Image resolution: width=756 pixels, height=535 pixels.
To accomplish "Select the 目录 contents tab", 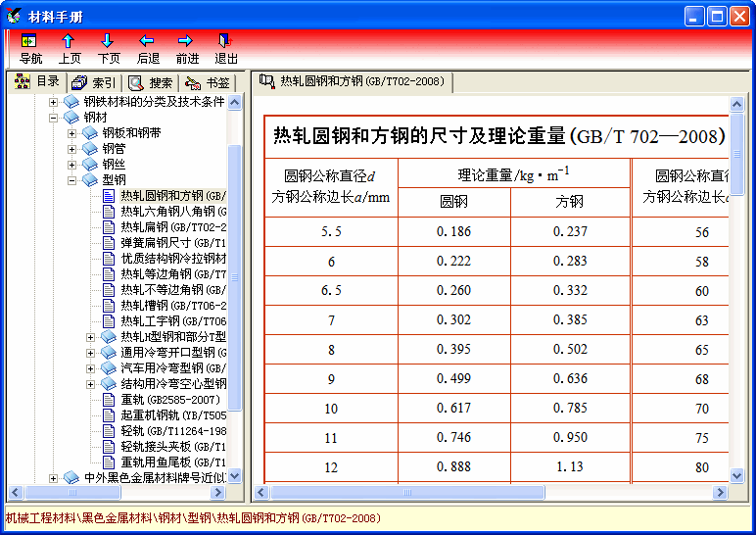I will coord(37,82).
